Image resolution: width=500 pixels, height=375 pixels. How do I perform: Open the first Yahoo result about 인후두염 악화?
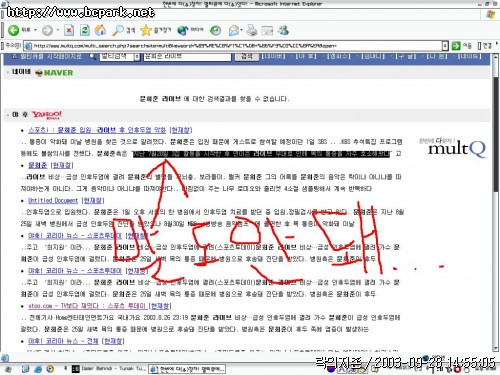(97, 130)
